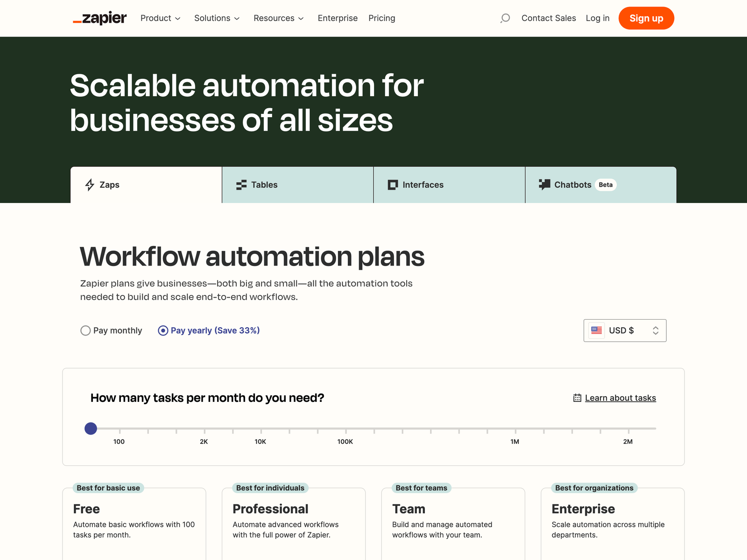Expand the Solutions menu

pos(217,18)
